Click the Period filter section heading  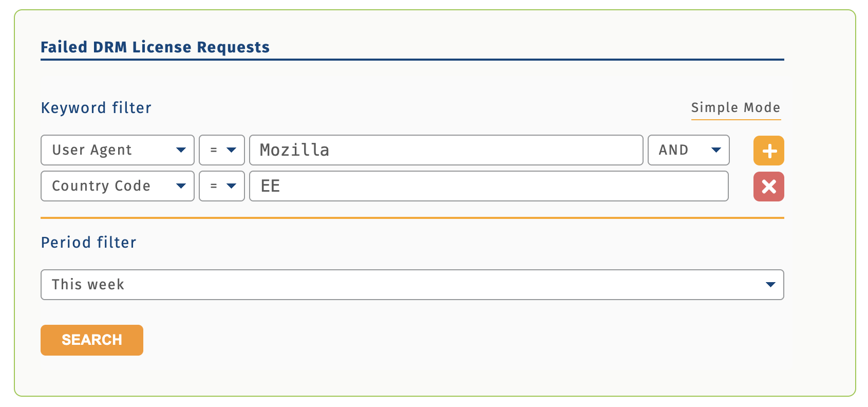88,242
